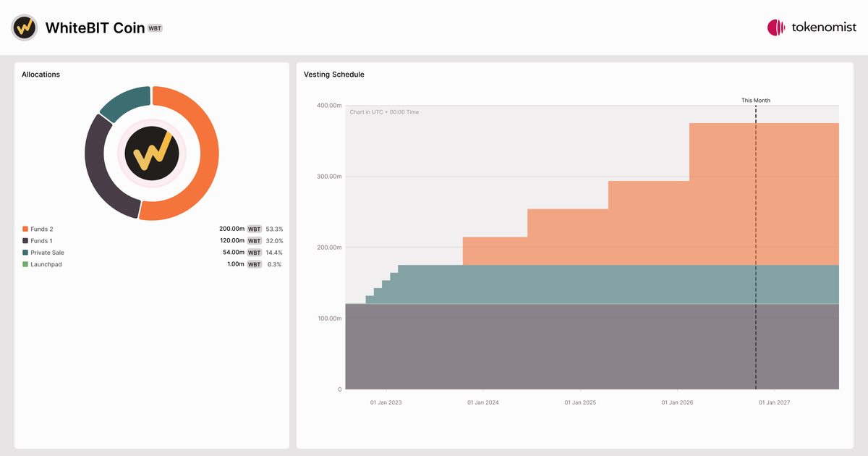
Task: Click the Vesting Schedule panel title
Action: pyautogui.click(x=334, y=75)
